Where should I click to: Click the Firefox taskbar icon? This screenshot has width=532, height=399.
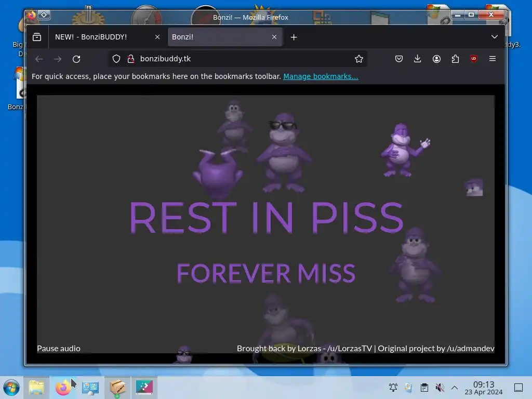63,388
